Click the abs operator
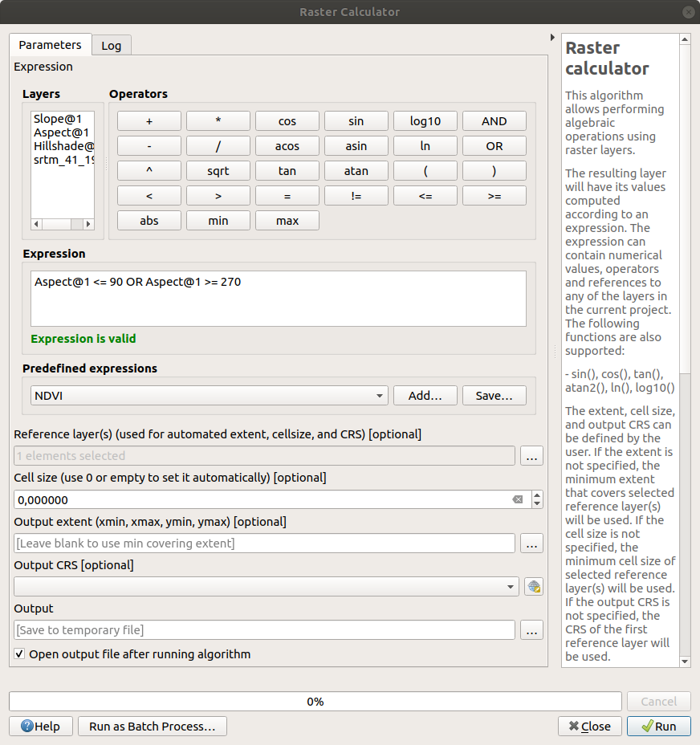Screen dimensions: 700x745 point(149,220)
